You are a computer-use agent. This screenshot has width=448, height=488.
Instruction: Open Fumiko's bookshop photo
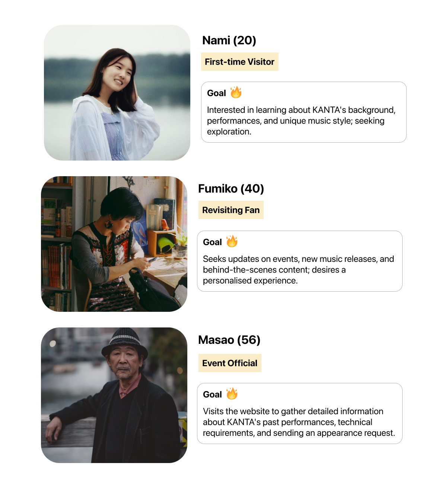(114, 244)
